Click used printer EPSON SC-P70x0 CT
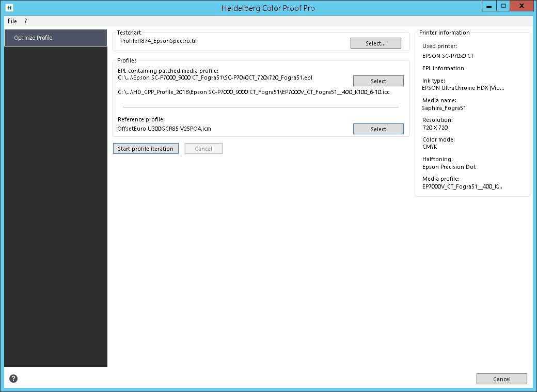The width and height of the screenshot is (537, 392). click(x=448, y=56)
